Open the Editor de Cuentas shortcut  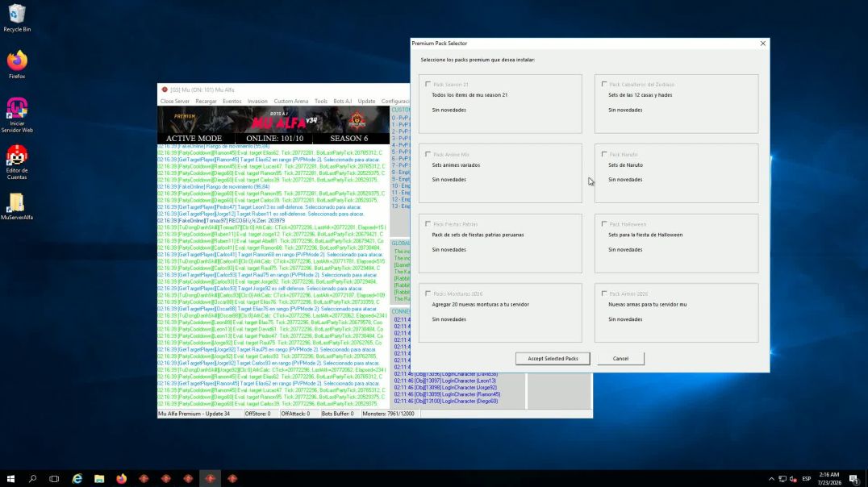(17, 162)
